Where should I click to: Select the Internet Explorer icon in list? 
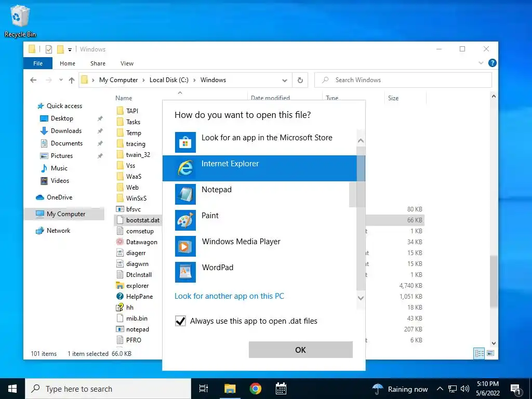pyautogui.click(x=185, y=168)
